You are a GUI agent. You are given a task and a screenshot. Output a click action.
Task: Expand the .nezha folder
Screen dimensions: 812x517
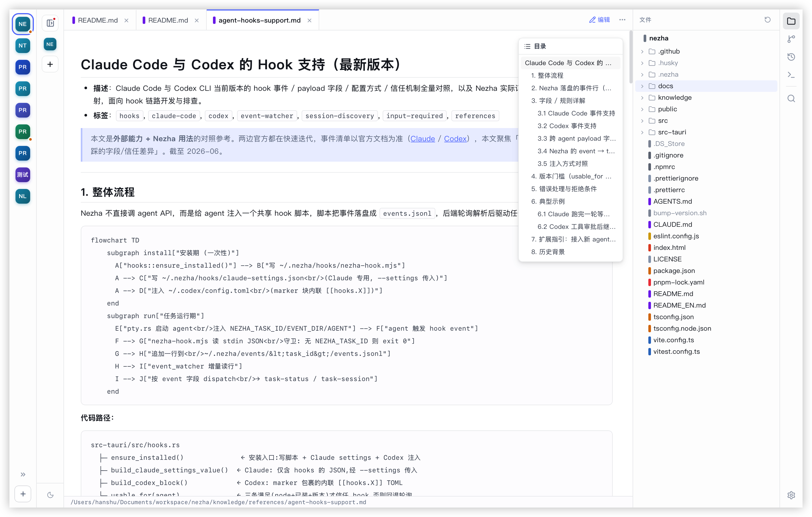[x=706, y=75]
